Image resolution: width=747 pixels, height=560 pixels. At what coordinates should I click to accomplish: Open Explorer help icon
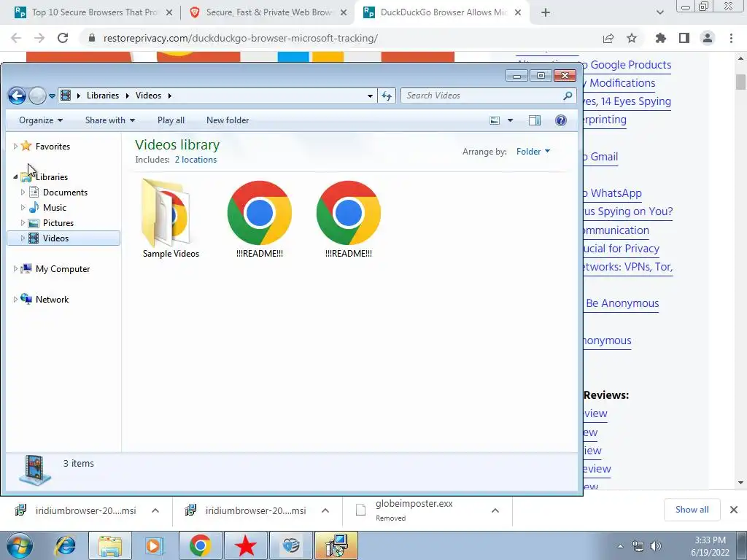(561, 120)
